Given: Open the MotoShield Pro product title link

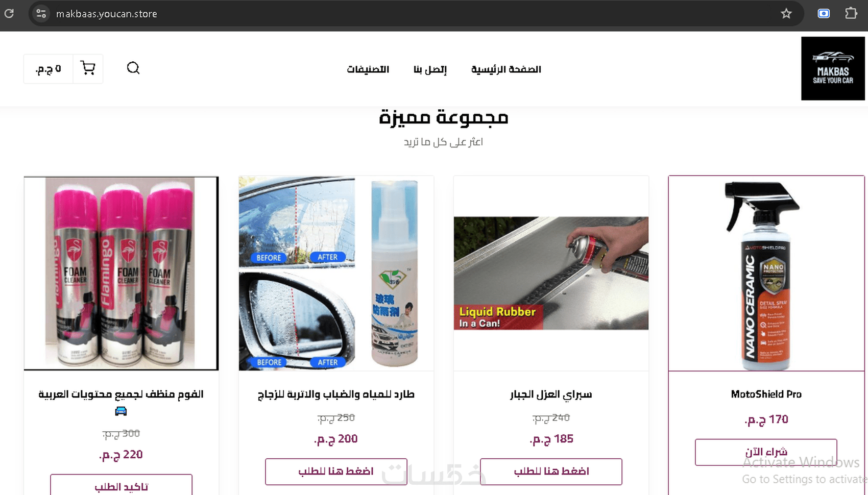Looking at the screenshot, I should (766, 394).
